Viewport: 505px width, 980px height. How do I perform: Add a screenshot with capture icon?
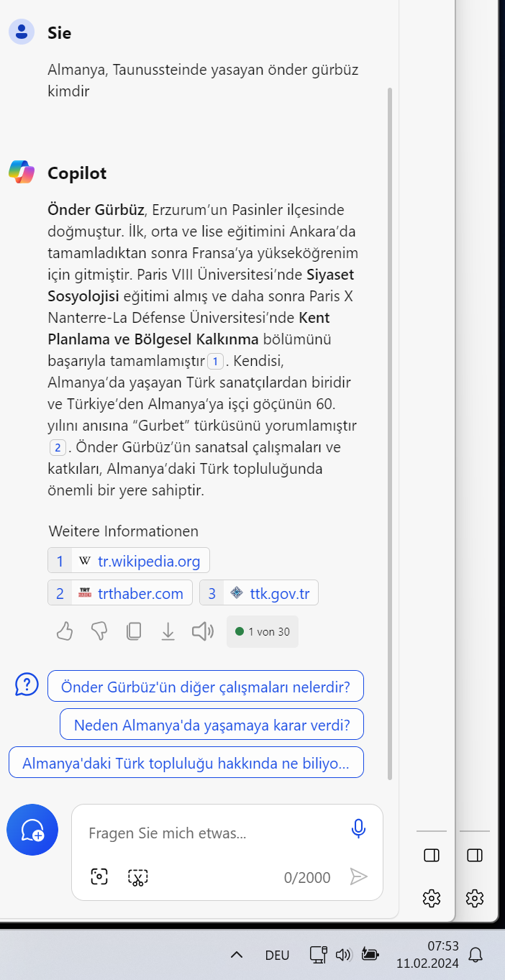[x=99, y=876]
